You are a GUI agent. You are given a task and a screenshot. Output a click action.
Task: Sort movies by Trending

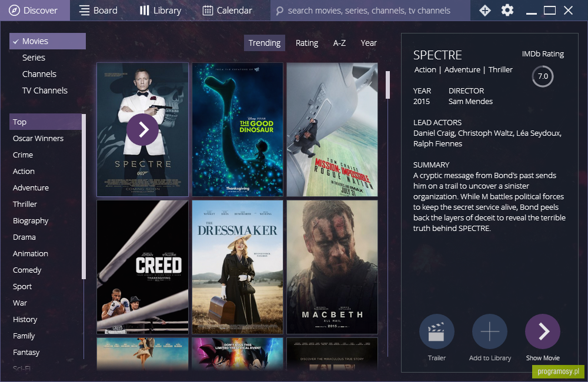265,43
